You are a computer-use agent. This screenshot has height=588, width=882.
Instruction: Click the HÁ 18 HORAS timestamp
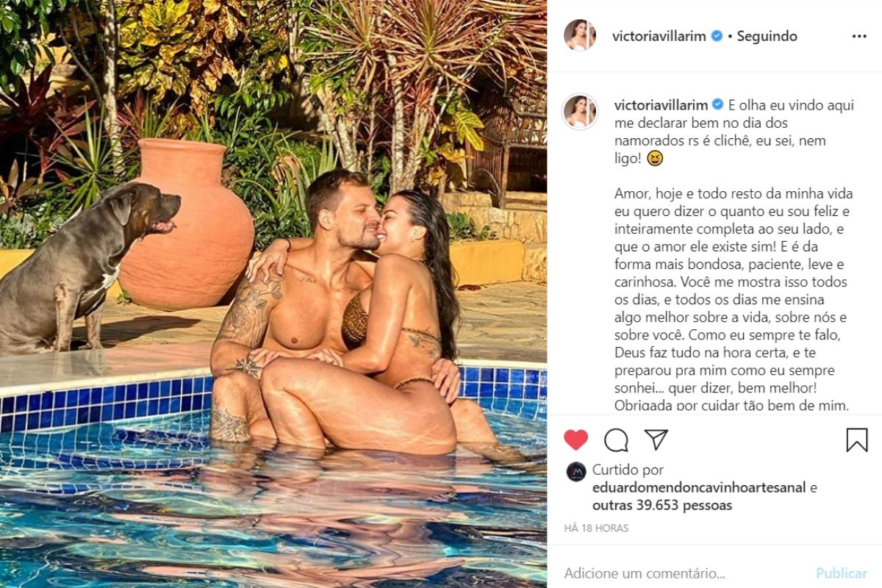tap(596, 528)
